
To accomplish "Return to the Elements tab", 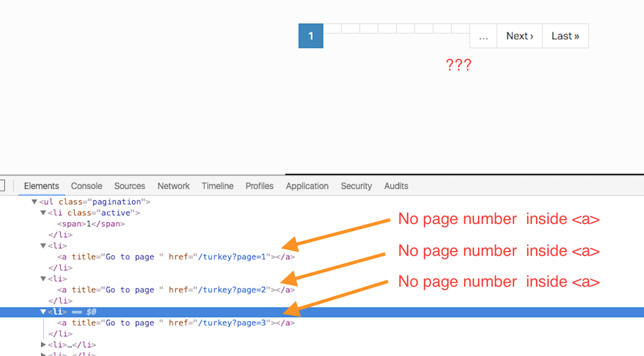I will (42, 186).
